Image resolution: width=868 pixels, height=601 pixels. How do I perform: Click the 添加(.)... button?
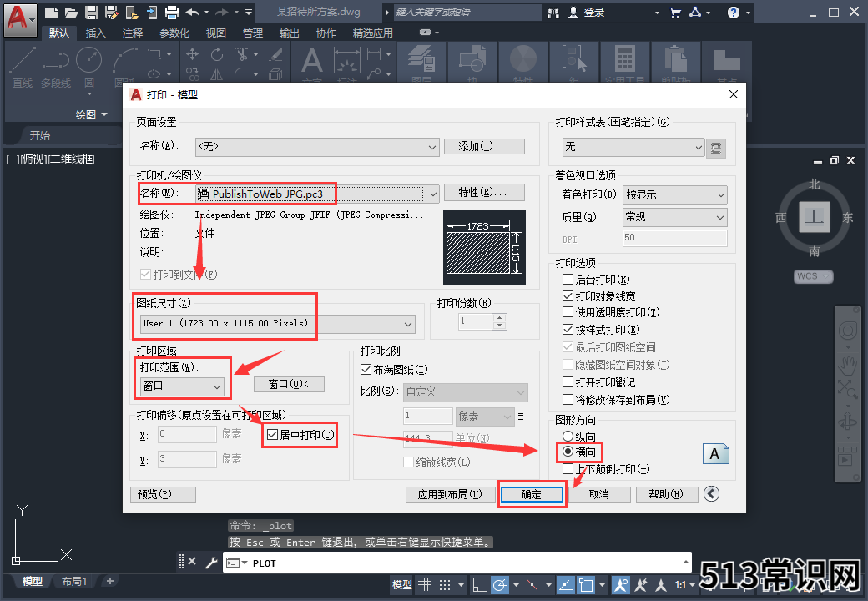click(484, 146)
